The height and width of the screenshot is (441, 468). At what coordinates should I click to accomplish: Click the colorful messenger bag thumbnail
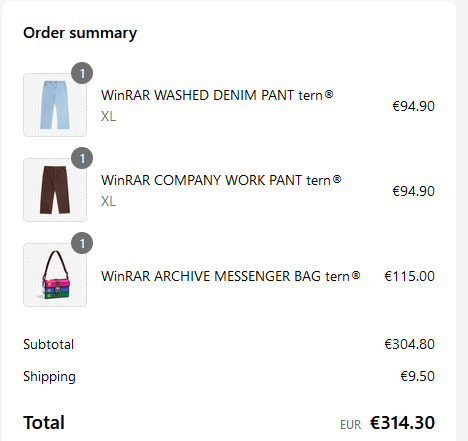pyautogui.click(x=55, y=275)
